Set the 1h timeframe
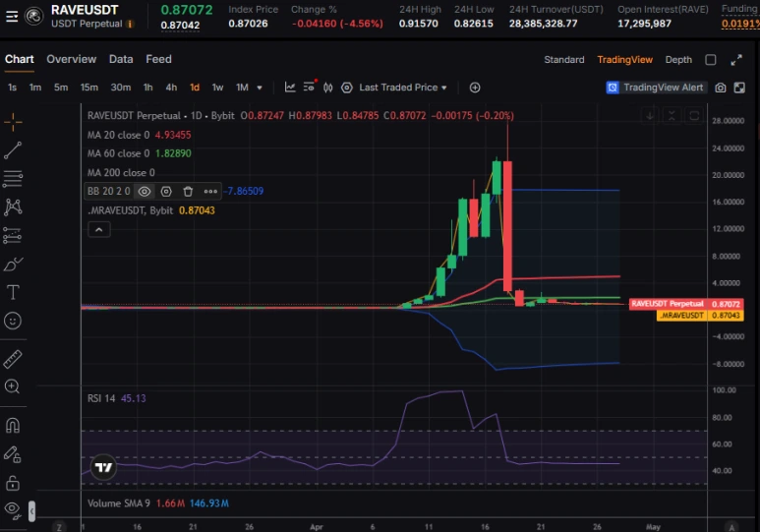Viewport: 760px width, 532px height. click(x=147, y=88)
